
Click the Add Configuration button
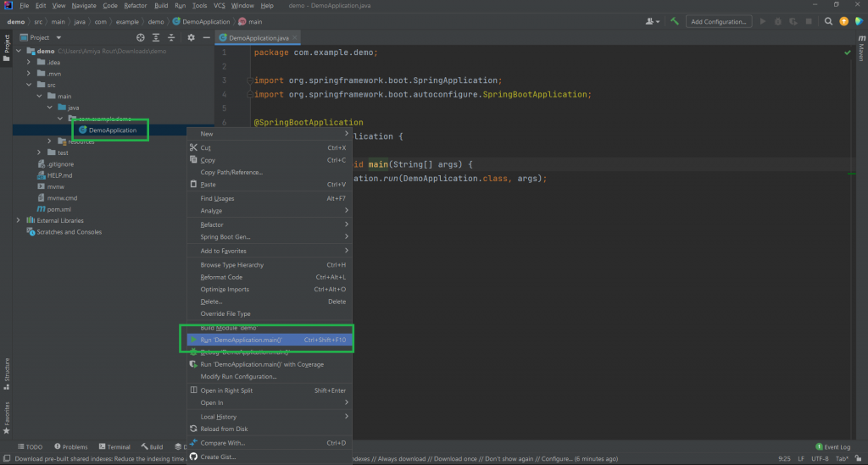719,21
